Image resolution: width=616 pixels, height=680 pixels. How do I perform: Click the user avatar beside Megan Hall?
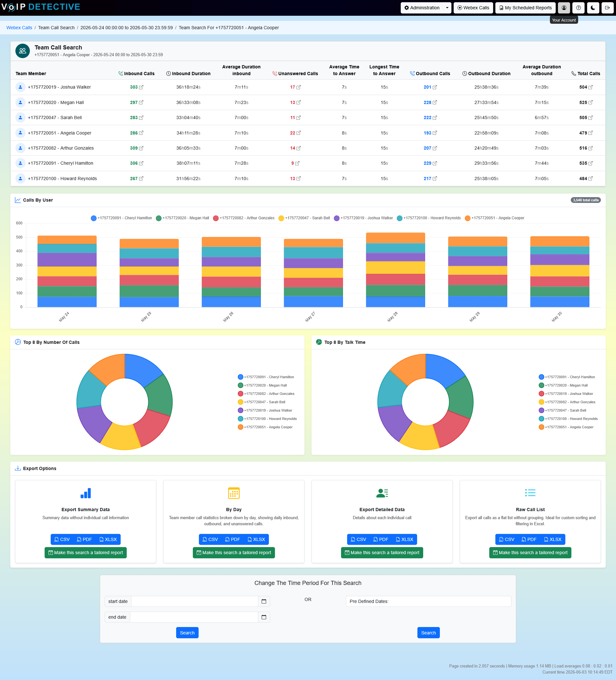21,102
